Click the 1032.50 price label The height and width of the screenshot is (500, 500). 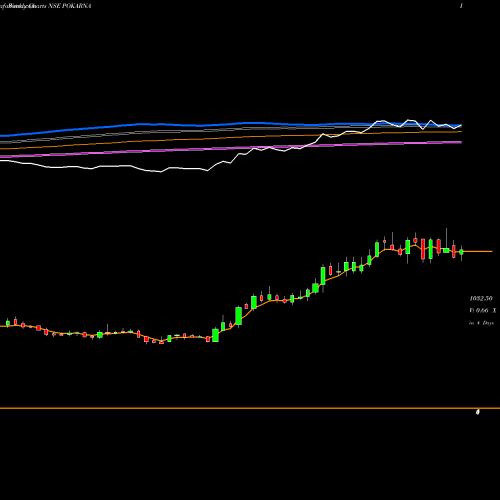(x=481, y=298)
